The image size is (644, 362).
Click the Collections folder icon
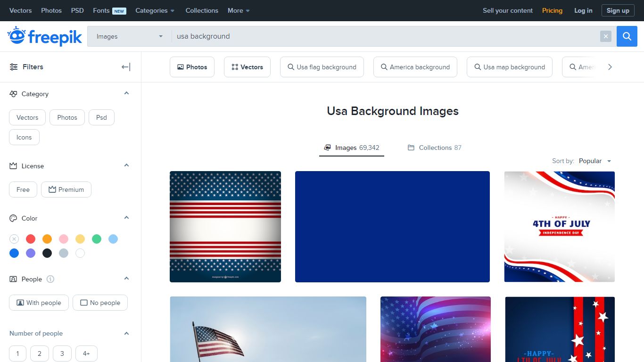(x=411, y=148)
